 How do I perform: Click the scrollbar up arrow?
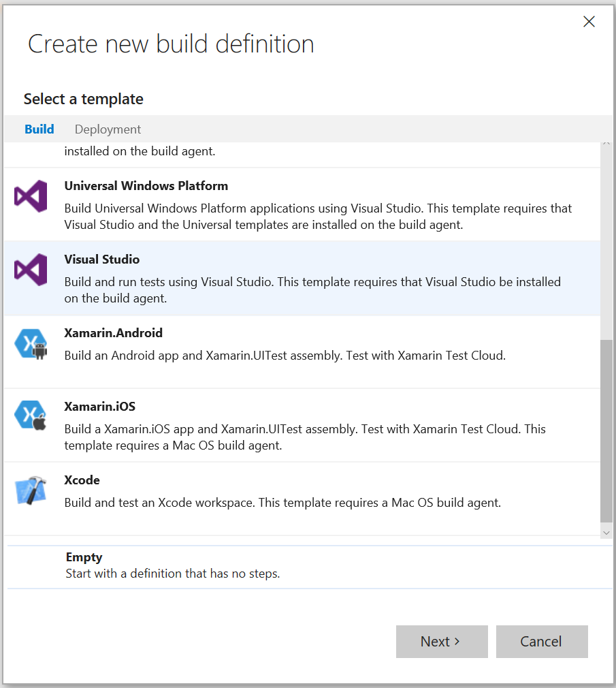pyautogui.click(x=606, y=144)
